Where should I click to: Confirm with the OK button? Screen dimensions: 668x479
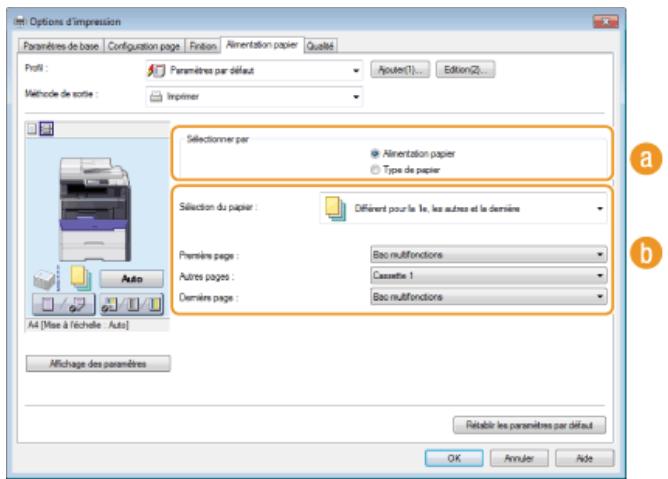[x=454, y=459]
